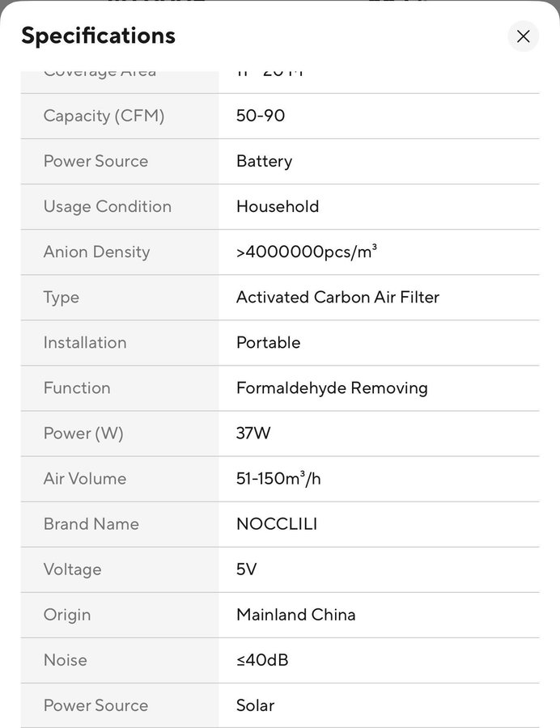Select the Portable installation value

click(x=268, y=342)
